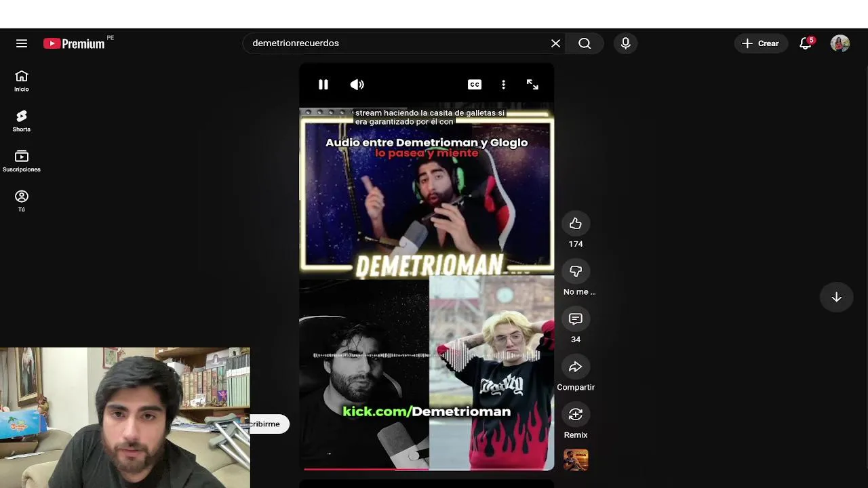Viewport: 868px width, 488px height.
Task: Open Inicio in the sidebar
Action: pyautogui.click(x=22, y=81)
